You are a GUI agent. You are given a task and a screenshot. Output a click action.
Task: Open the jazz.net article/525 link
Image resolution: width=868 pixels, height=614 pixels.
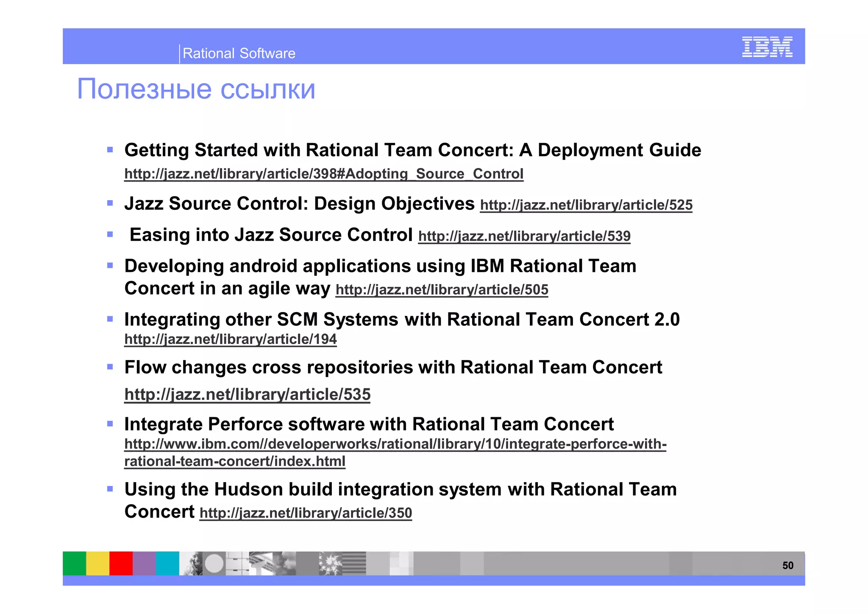(586, 205)
